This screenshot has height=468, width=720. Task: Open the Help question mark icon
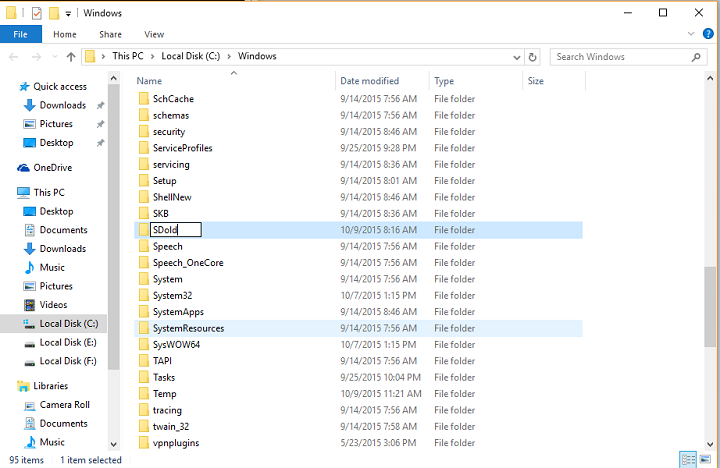click(708, 35)
